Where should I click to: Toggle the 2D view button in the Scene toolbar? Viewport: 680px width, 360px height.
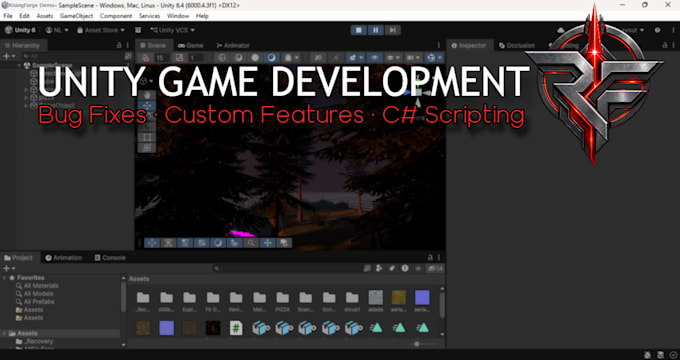pyautogui.click(x=318, y=58)
